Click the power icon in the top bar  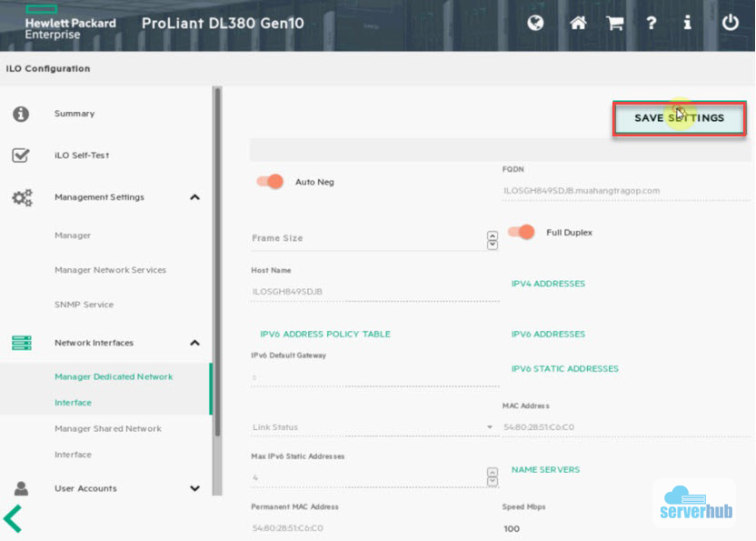click(x=731, y=24)
